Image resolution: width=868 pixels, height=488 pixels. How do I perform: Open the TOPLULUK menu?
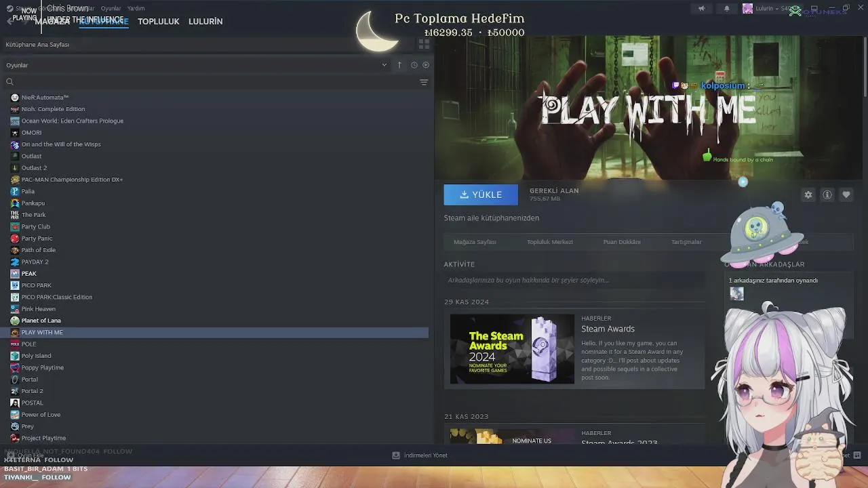[x=159, y=22]
